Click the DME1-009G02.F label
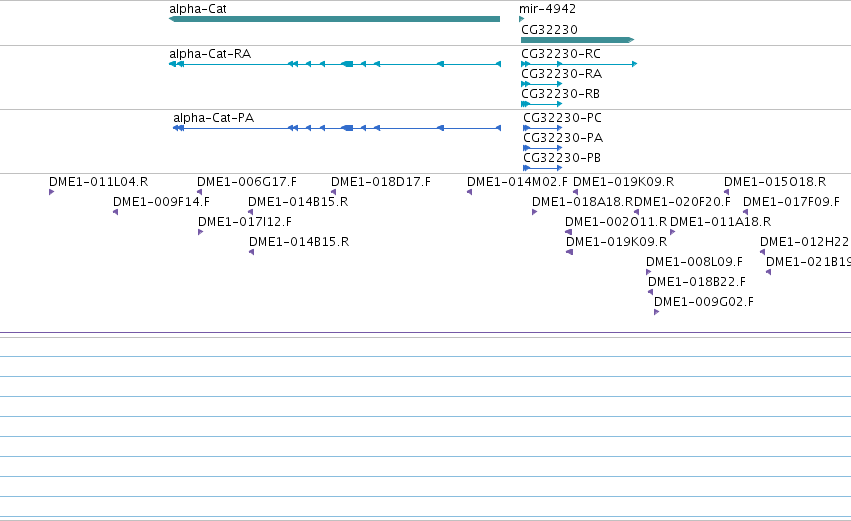851x521 pixels. click(x=704, y=302)
